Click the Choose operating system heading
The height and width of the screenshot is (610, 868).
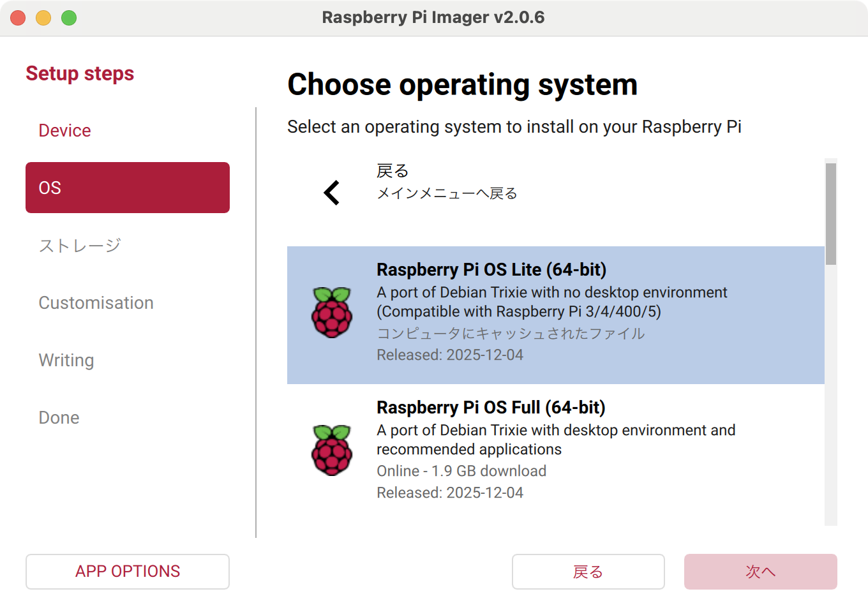(x=463, y=85)
